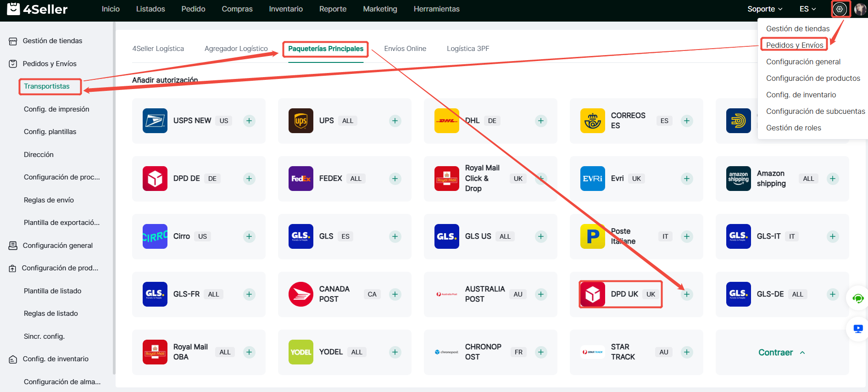This screenshot has width=868, height=392.
Task: Click the UPS logo thumbnail
Action: coord(301,121)
